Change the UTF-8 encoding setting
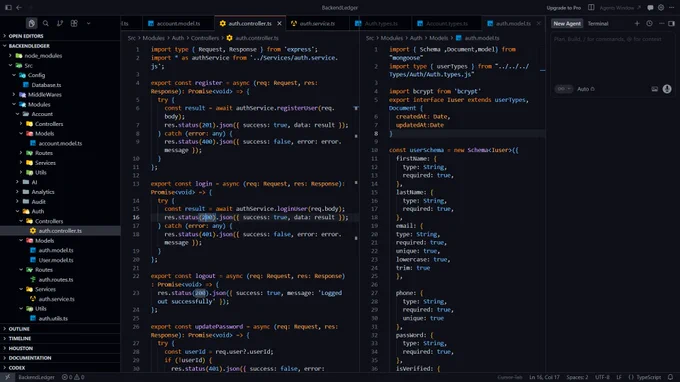680x382 pixels. (602, 377)
